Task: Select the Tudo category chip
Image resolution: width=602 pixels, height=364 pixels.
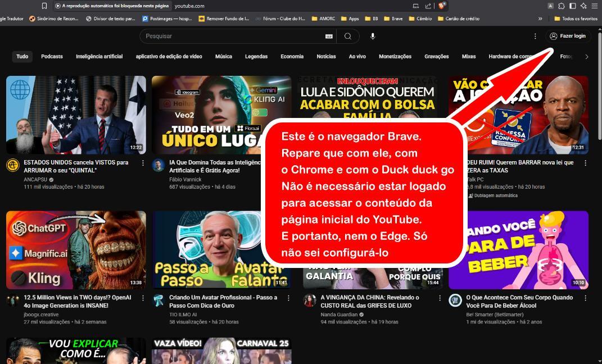Action: 22,56
